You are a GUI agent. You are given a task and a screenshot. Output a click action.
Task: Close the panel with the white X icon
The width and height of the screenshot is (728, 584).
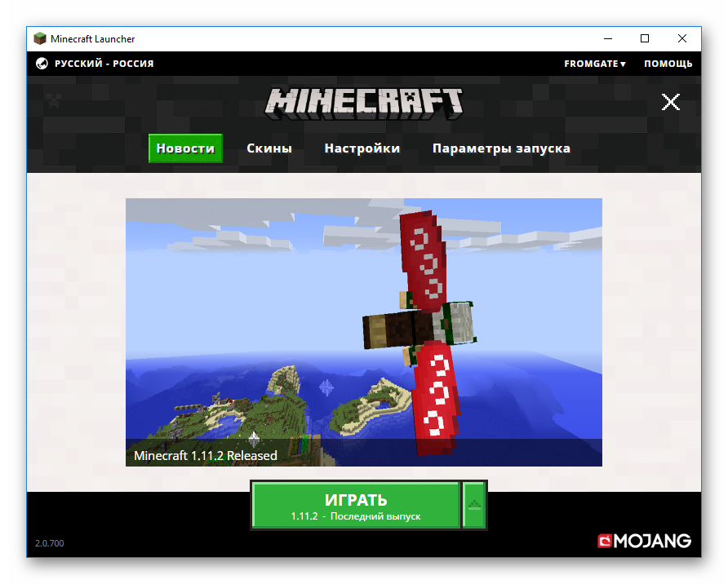pyautogui.click(x=670, y=102)
